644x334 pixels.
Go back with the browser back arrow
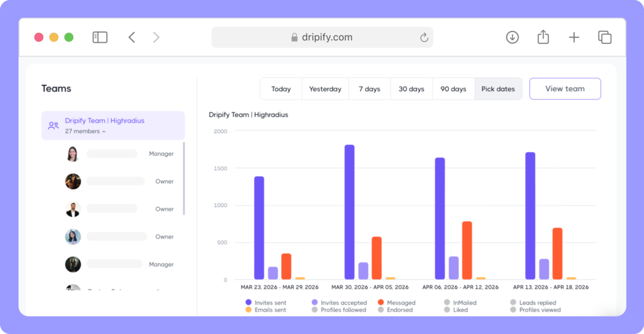(132, 37)
